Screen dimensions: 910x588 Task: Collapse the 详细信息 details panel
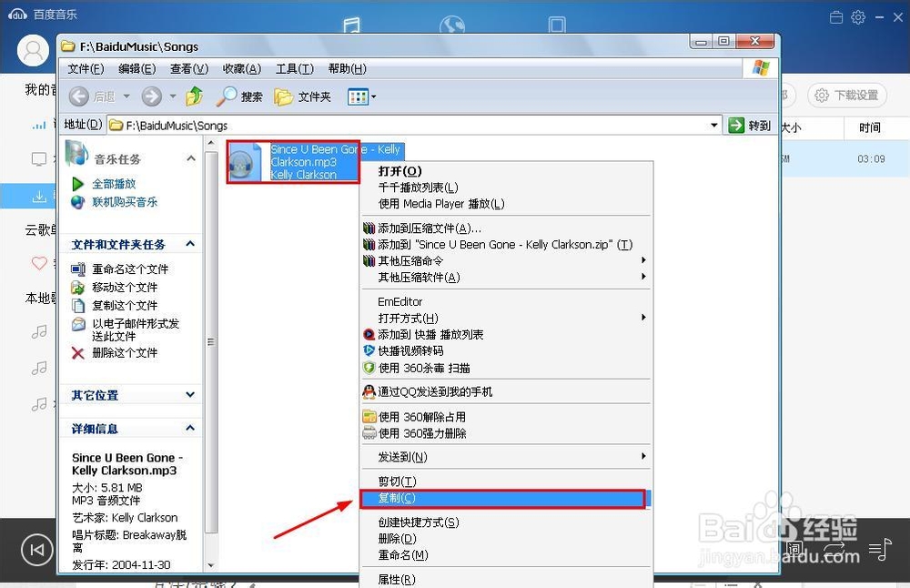(189, 428)
